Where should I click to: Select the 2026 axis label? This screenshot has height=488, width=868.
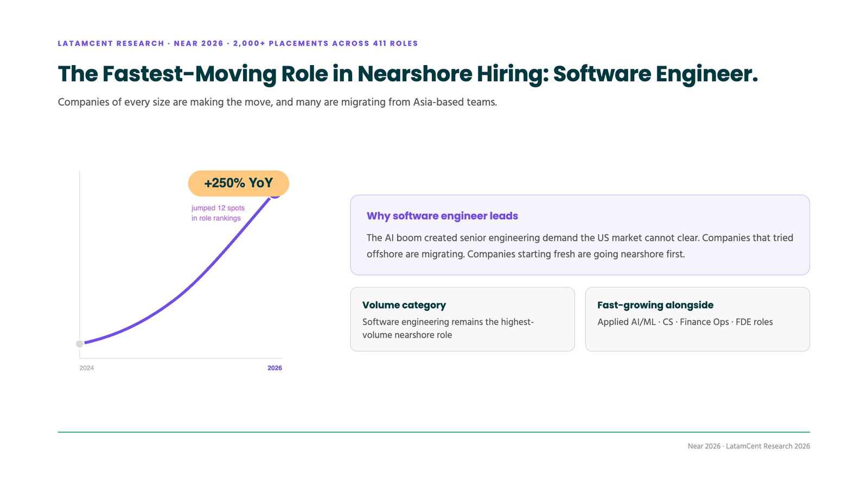tap(275, 368)
